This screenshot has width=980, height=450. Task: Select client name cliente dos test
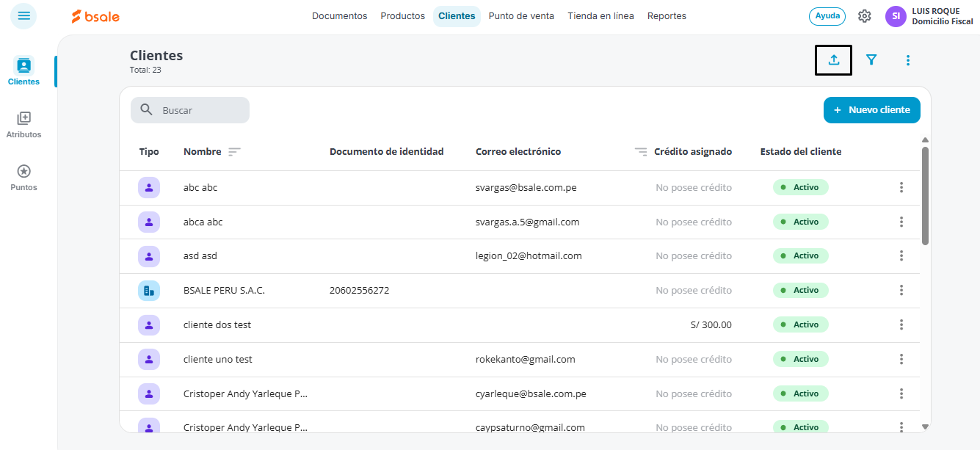point(217,324)
